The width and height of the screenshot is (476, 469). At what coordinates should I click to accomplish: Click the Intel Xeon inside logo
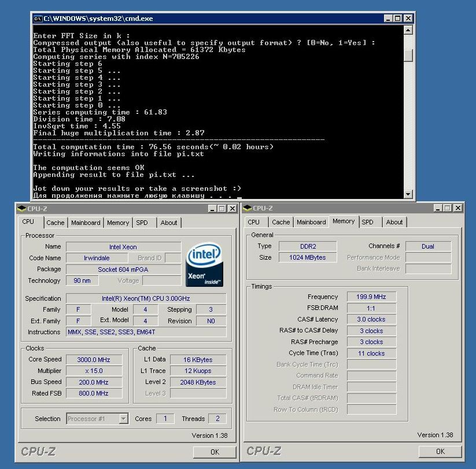click(204, 264)
